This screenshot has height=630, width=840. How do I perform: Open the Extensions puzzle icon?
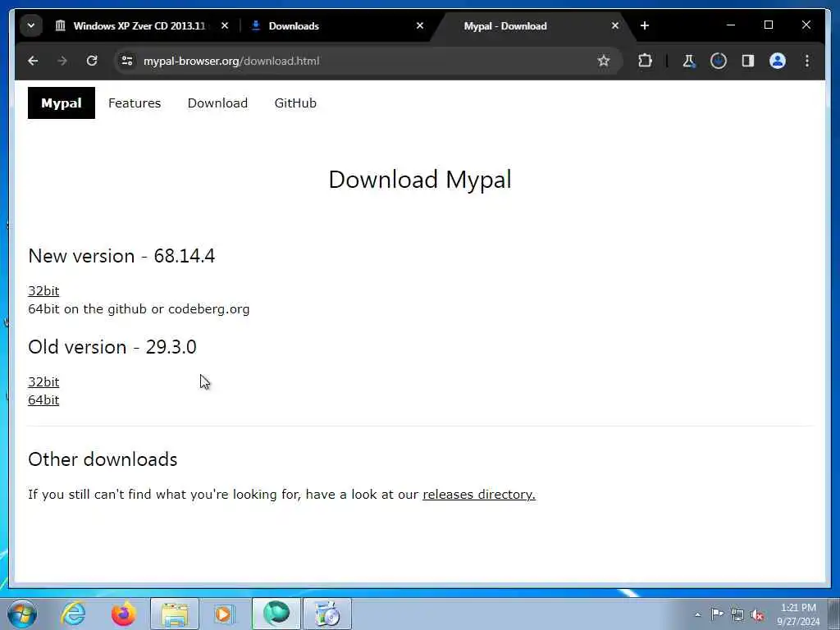pyautogui.click(x=645, y=61)
